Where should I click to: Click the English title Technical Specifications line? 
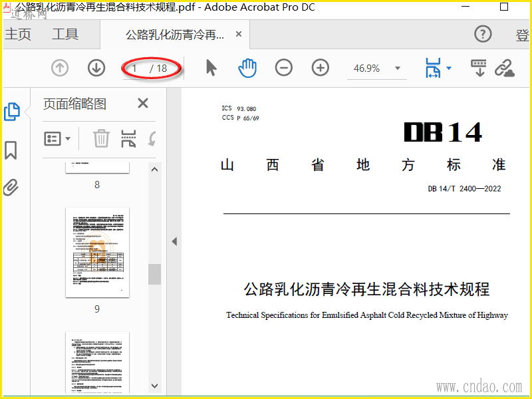(x=367, y=315)
